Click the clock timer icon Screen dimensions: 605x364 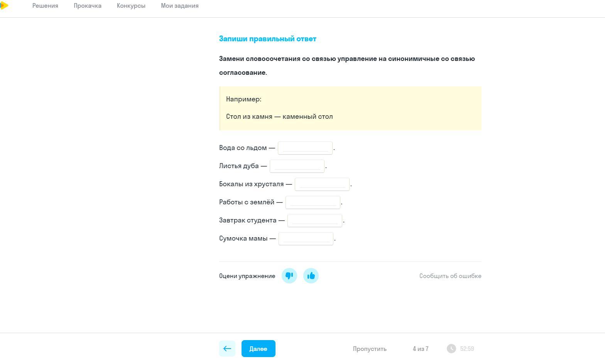pos(451,349)
